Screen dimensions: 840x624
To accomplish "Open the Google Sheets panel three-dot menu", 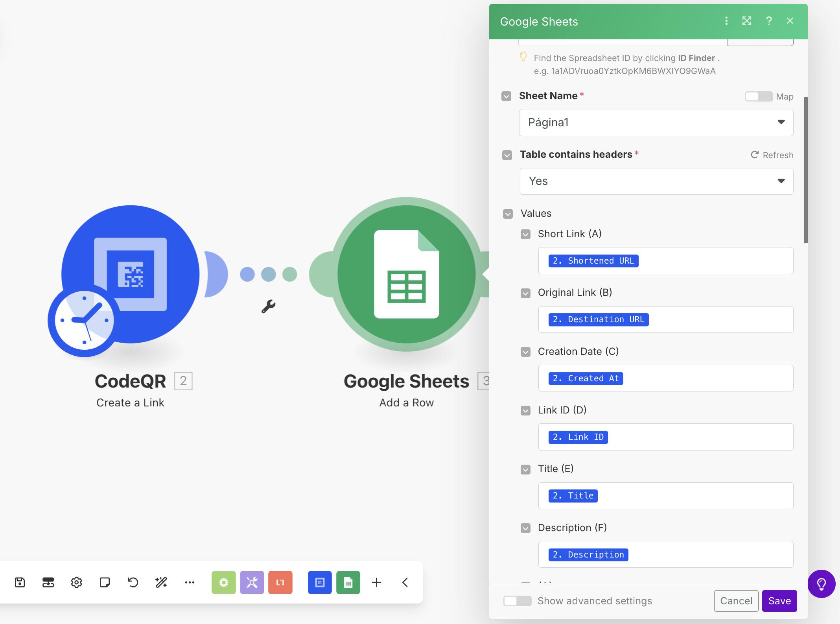I will tap(726, 21).
